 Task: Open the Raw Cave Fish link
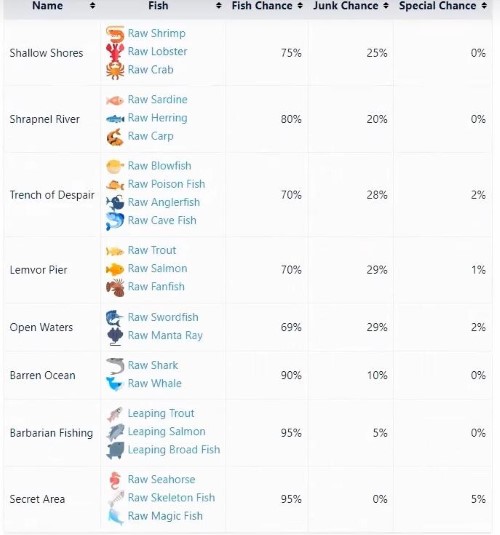pyautogui.click(x=162, y=220)
